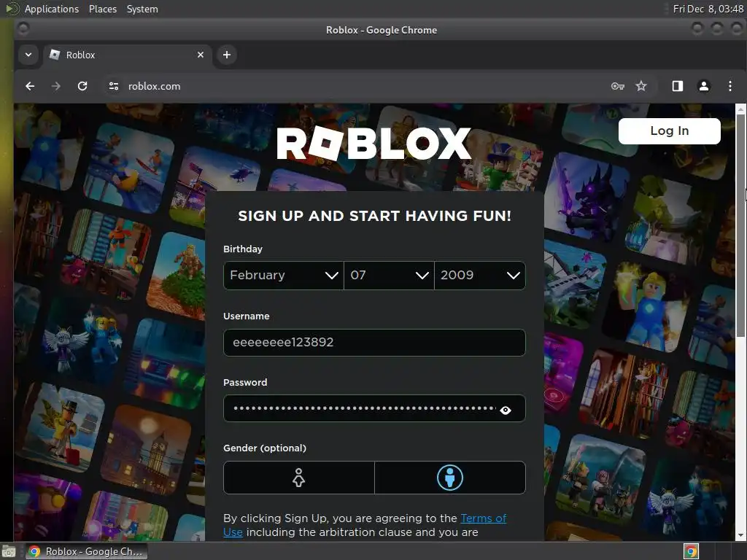Open the Chrome three-dot menu
The image size is (747, 560).
coord(729,86)
